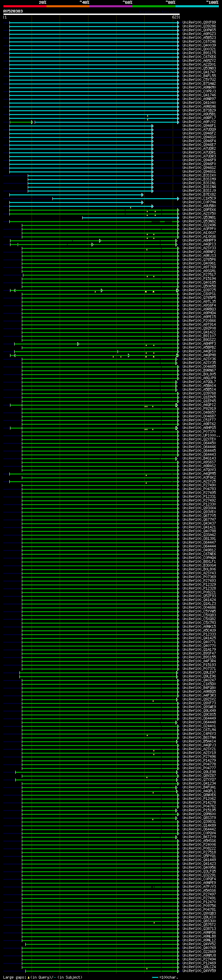The height and width of the screenshot is (980, 222).
Task: Click the red ~20% identity legend bar
Action: (x=25, y=6)
